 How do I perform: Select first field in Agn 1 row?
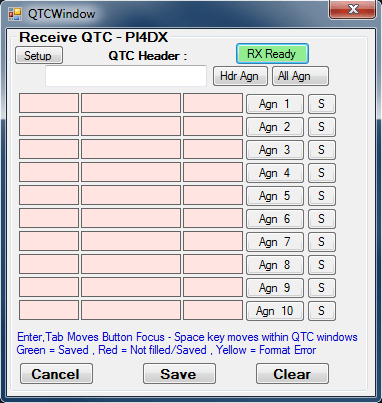[x=49, y=103]
